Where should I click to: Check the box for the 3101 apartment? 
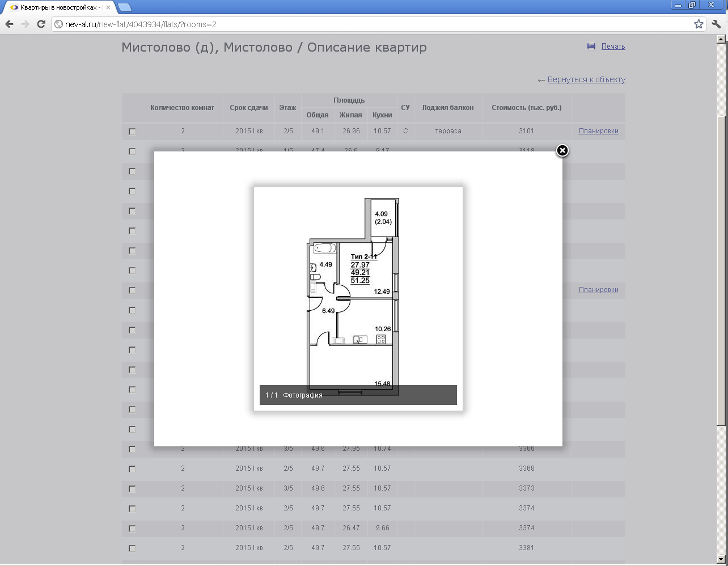[132, 132]
